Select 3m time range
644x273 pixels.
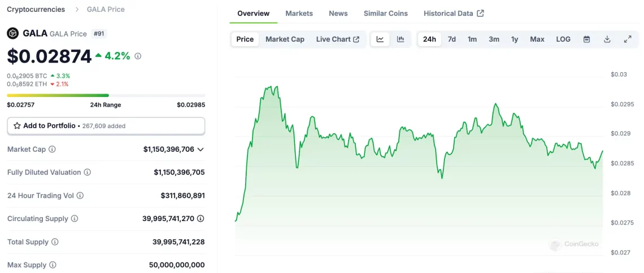tap(494, 39)
